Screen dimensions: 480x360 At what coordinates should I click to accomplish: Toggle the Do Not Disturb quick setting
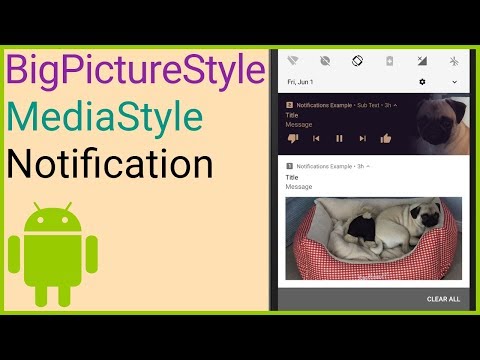pyautogui.click(x=325, y=61)
